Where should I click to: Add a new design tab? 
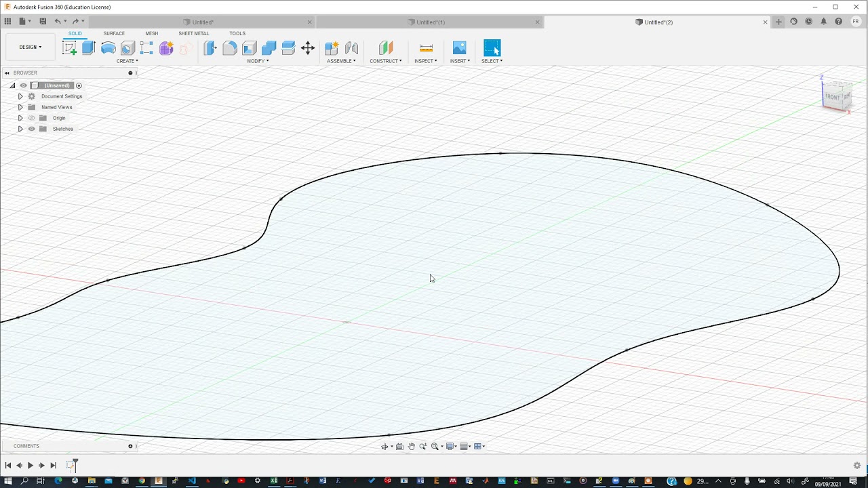coord(778,22)
